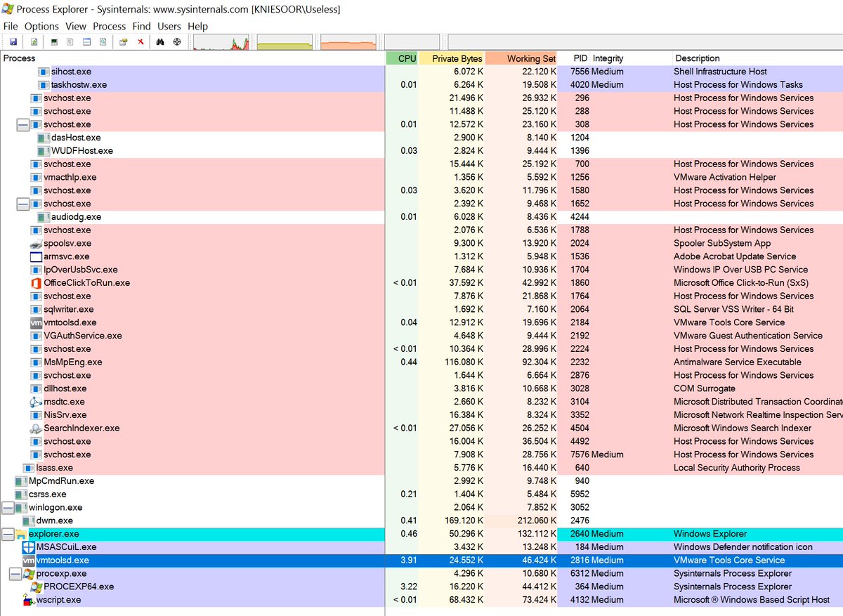
Task: Click the armsvc.exe window icon
Action: [37, 256]
